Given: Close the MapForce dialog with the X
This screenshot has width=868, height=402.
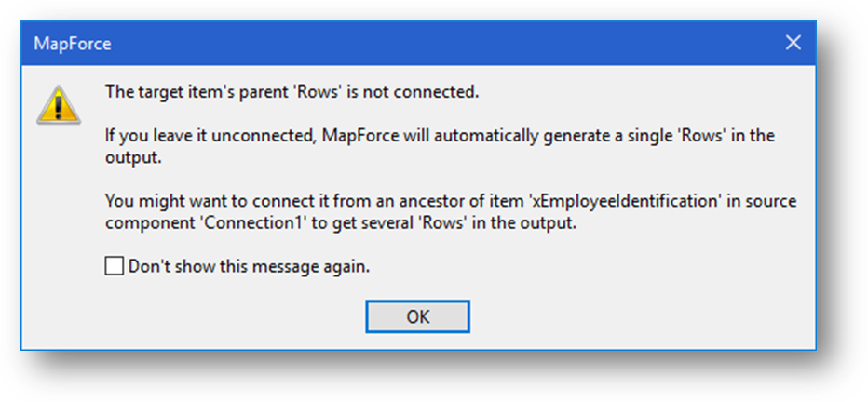Looking at the screenshot, I should 793,43.
